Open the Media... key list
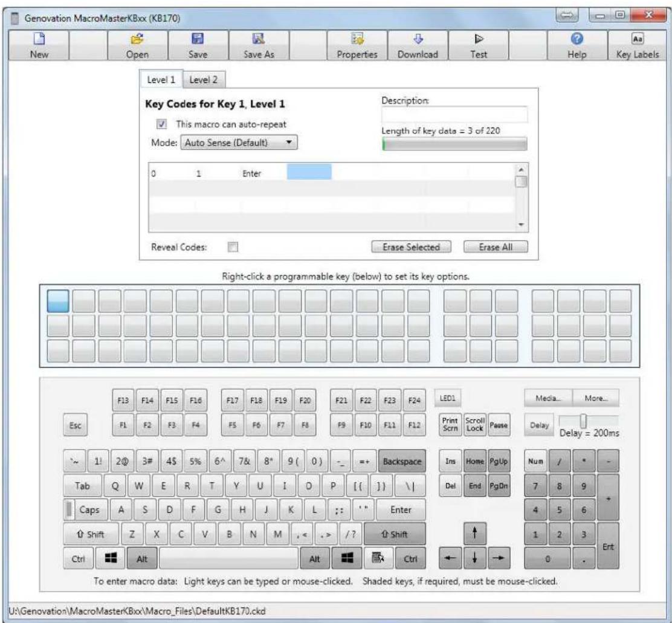This screenshot has width=672, height=623. click(x=548, y=398)
